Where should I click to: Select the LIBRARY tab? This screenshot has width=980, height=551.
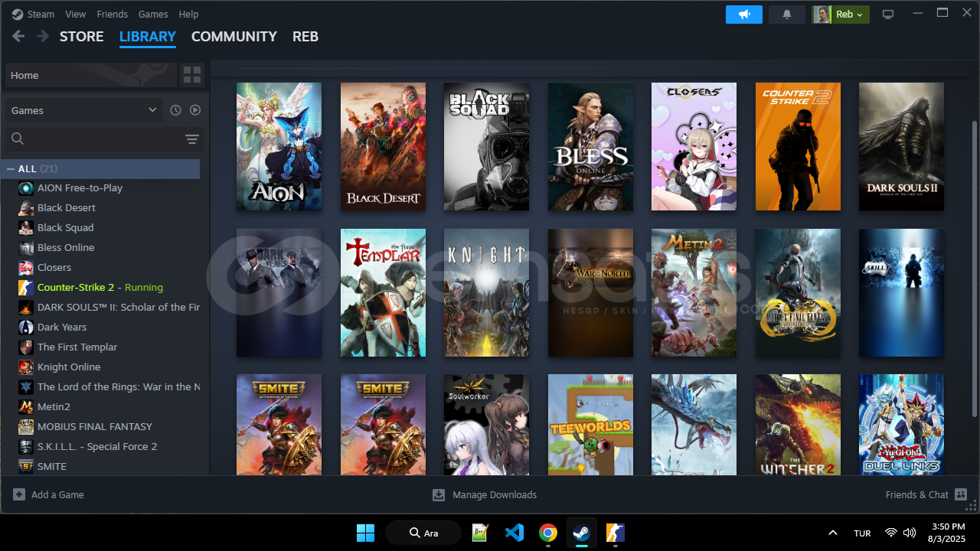[x=148, y=36]
